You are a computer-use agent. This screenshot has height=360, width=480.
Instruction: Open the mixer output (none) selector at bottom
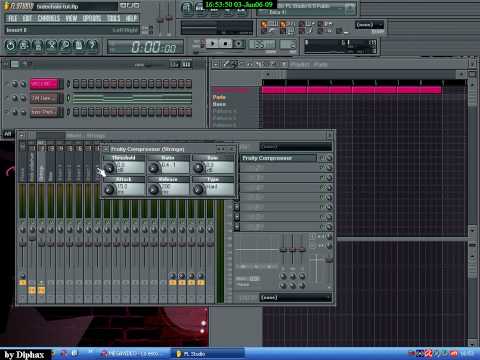tap(296, 297)
